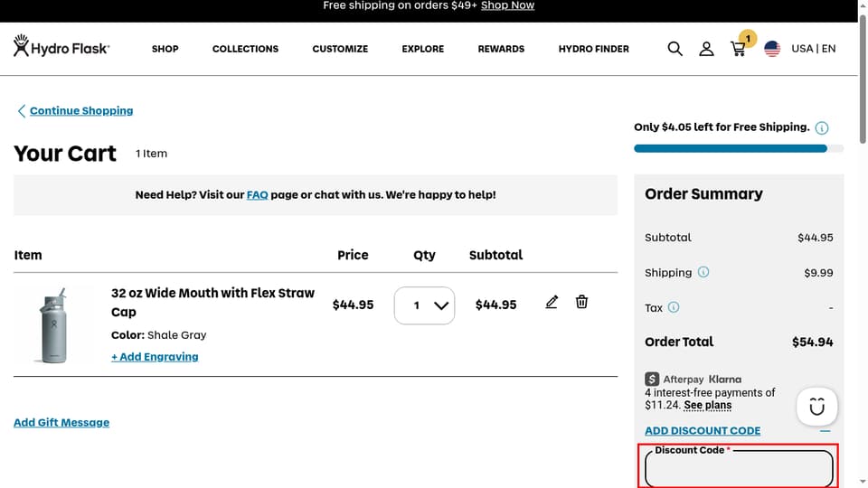Open the search magnifier icon
868x488 pixels.
[x=675, y=49]
